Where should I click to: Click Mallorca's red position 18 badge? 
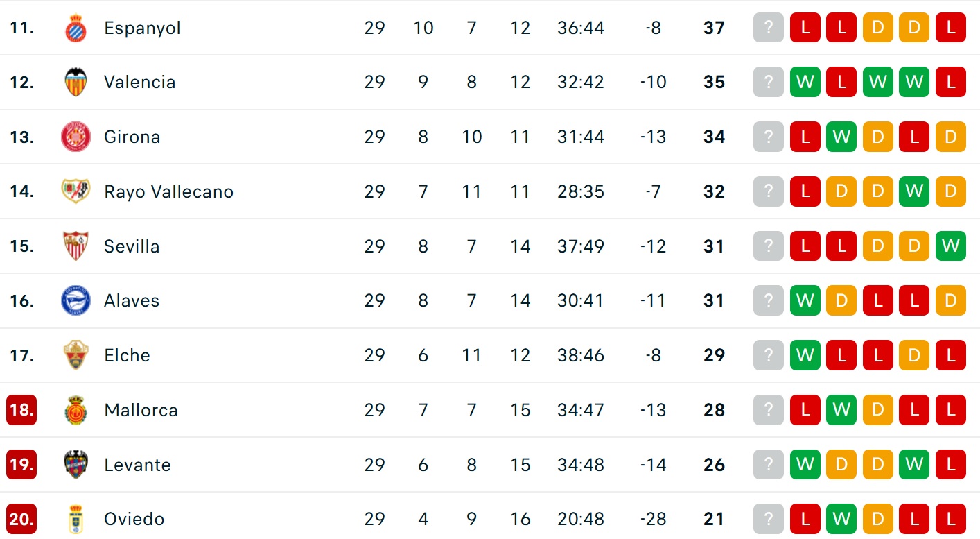[21, 410]
